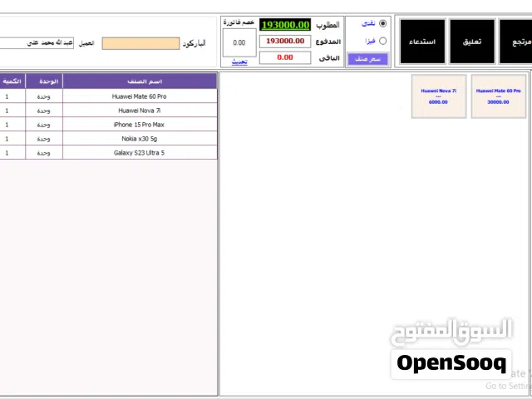Click the المدفوع paid amount field
Image resolution: width=532 pixels, height=399 pixels.
(x=285, y=42)
